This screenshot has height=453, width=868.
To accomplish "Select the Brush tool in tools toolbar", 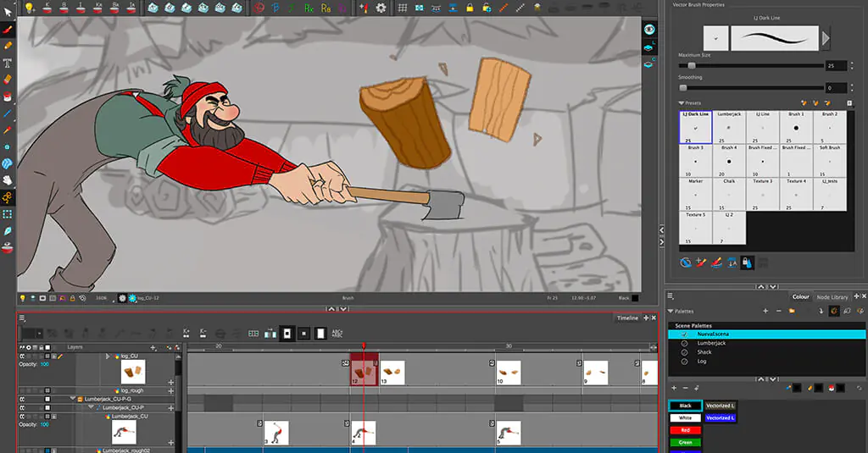I will pyautogui.click(x=8, y=28).
